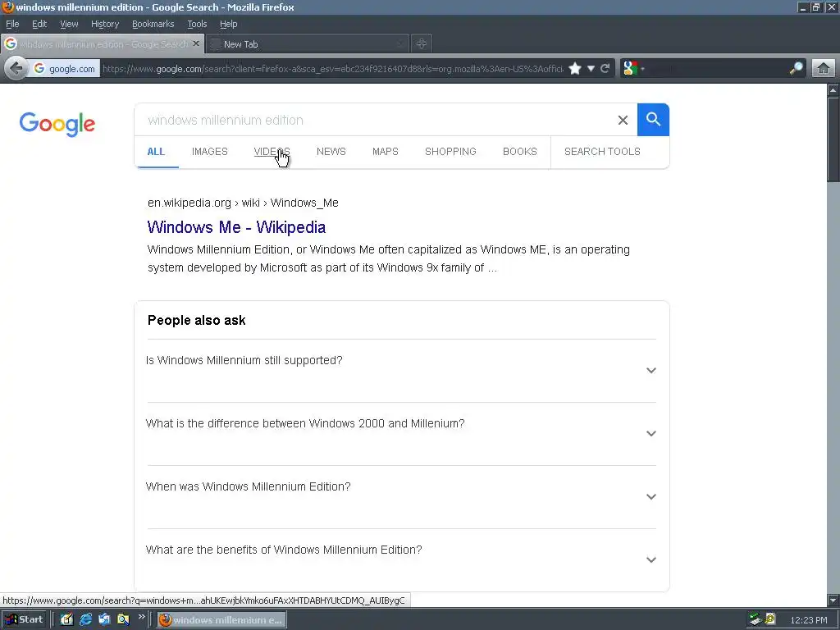Click the Firefox toolbar search input
840x630 pixels.
tap(715, 69)
